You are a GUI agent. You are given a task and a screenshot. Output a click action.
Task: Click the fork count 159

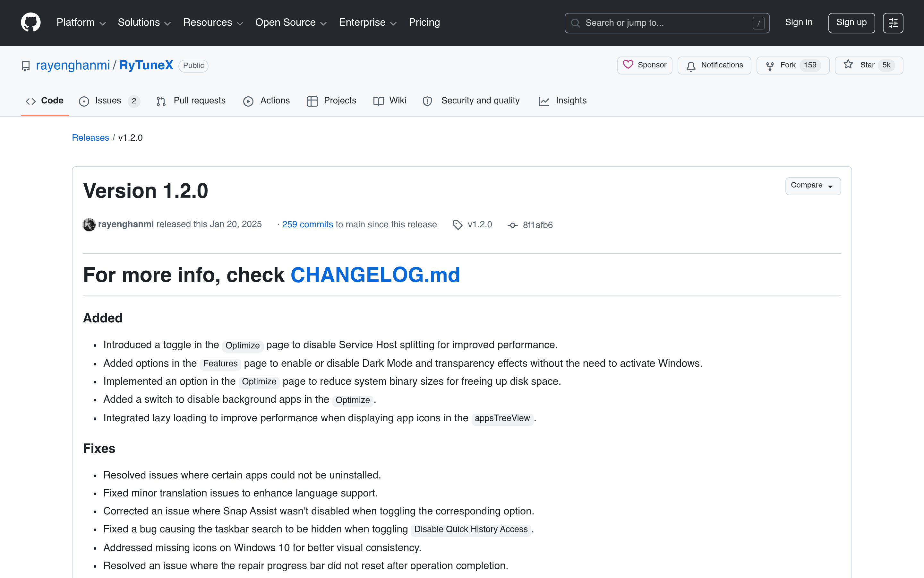pyautogui.click(x=810, y=66)
